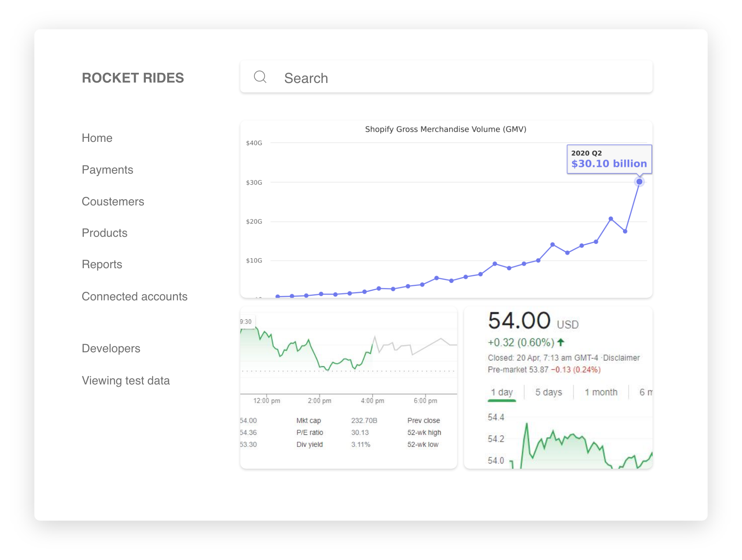Image resolution: width=742 pixels, height=560 pixels.
Task: Click Viewing test data link
Action: tap(126, 381)
